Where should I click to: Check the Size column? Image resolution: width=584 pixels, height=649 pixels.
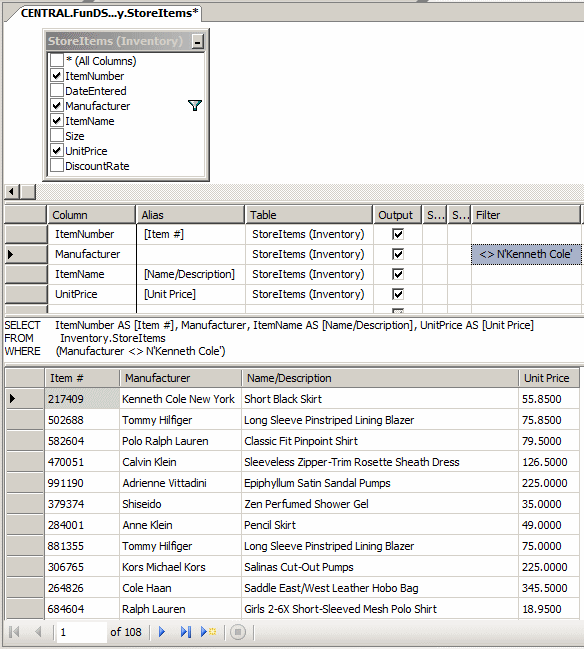tap(57, 135)
